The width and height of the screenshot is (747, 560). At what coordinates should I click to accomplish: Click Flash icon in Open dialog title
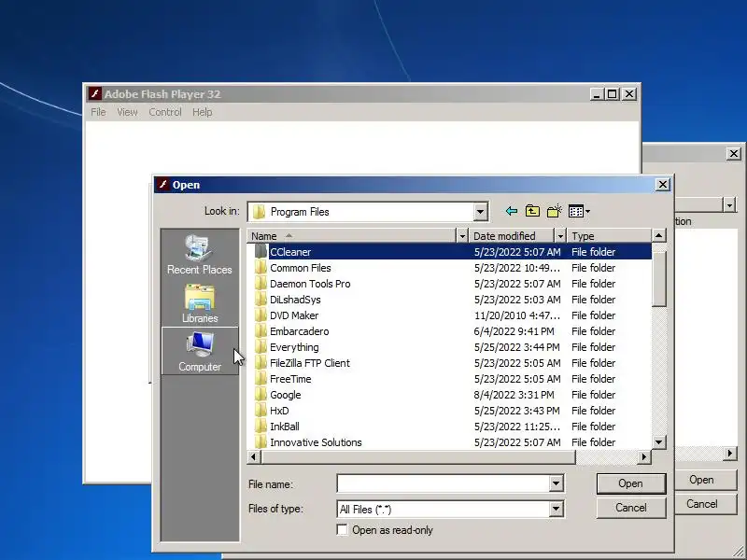pos(162,184)
